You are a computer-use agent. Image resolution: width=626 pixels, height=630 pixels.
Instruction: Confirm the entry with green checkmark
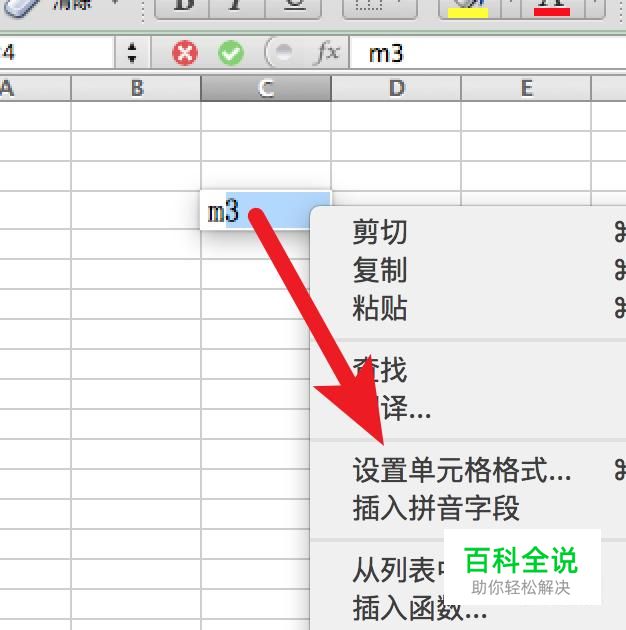[231, 53]
